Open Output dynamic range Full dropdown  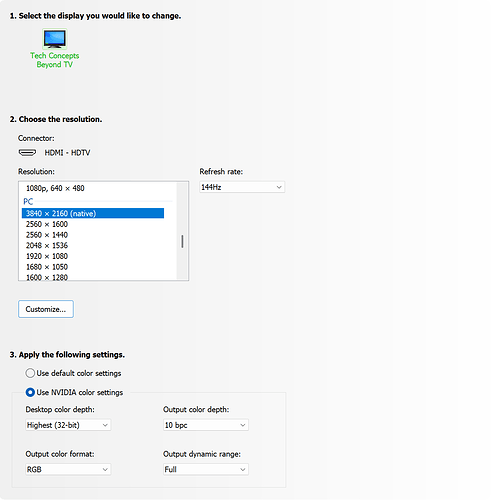206,469
